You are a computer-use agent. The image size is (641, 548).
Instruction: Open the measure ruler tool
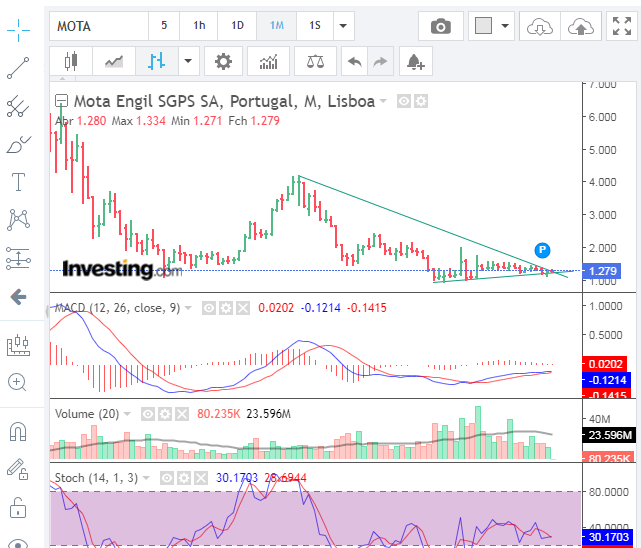click(18, 345)
